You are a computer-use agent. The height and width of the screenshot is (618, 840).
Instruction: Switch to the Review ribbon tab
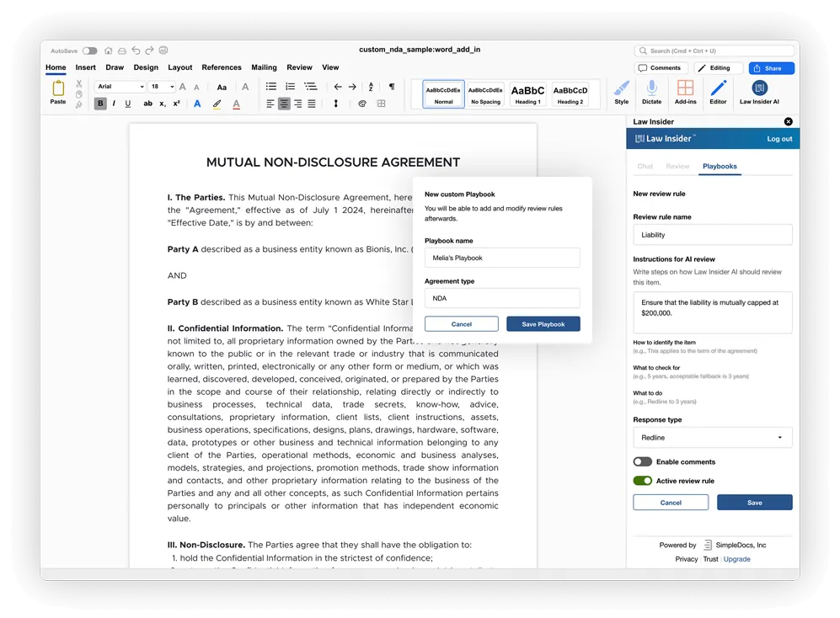click(x=299, y=67)
